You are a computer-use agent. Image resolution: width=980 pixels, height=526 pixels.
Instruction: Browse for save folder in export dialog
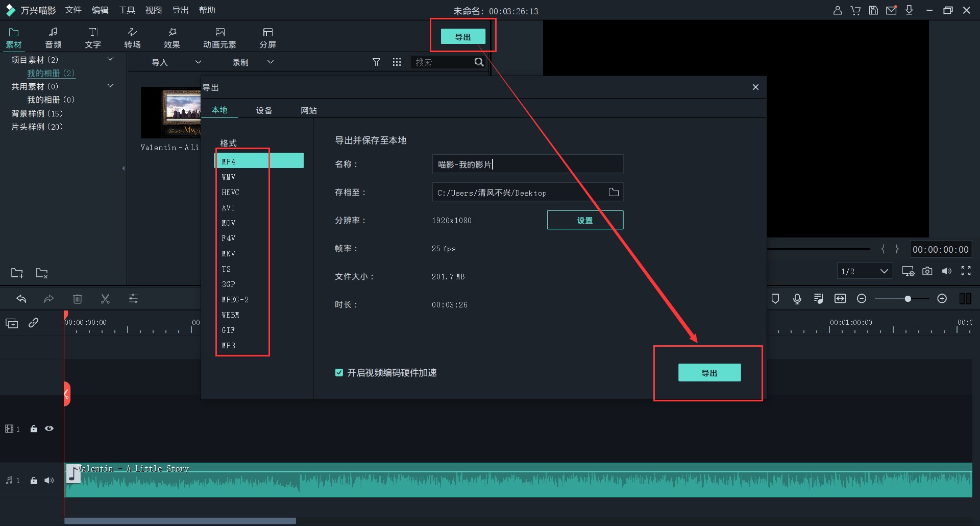(614, 192)
